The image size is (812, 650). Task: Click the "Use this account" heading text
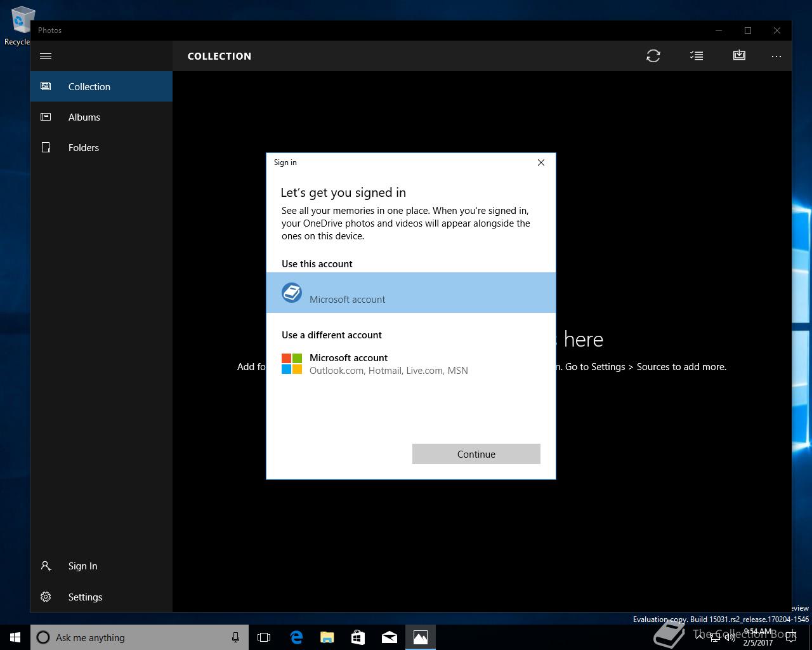(317, 263)
